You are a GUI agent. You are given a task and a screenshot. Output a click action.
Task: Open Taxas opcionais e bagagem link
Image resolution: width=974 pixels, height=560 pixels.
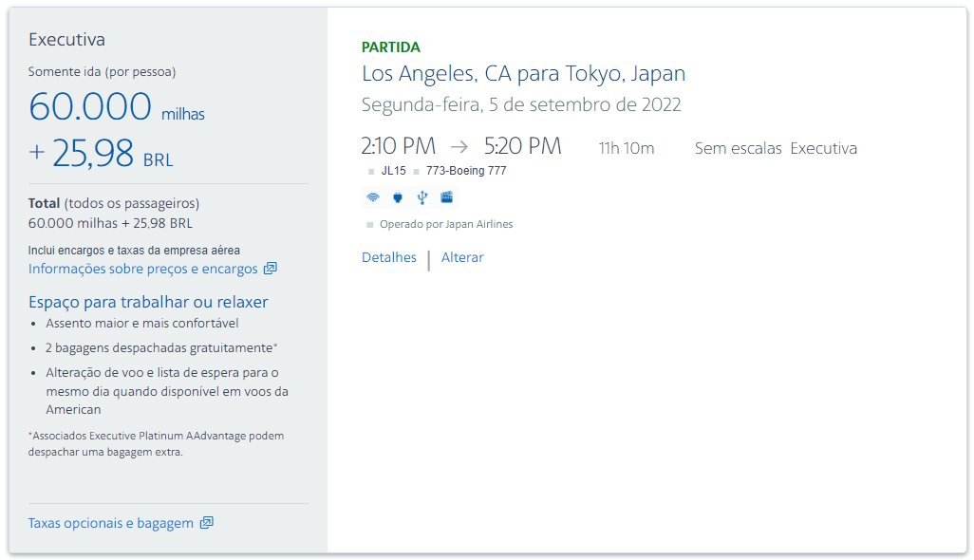tap(110, 523)
